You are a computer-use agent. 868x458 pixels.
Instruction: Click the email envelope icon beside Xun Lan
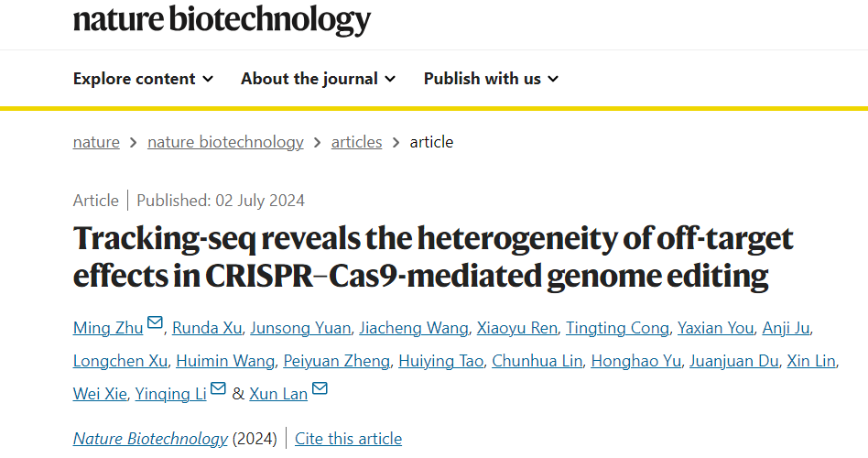tap(320, 388)
